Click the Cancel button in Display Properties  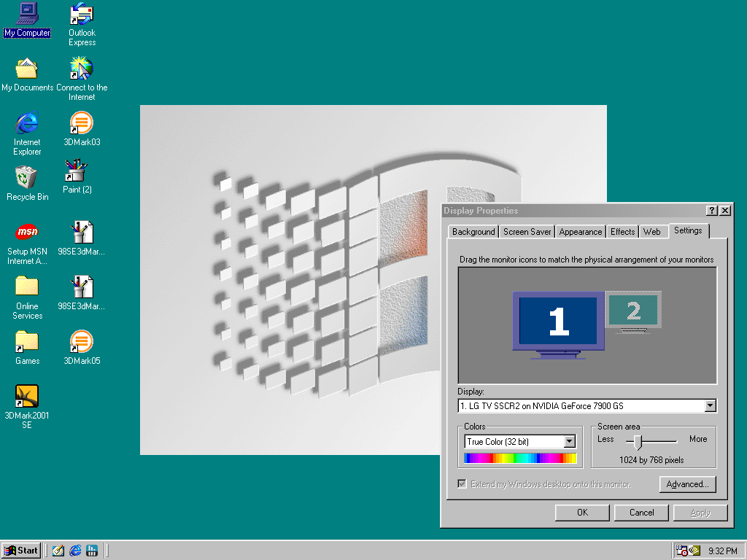tap(641, 513)
